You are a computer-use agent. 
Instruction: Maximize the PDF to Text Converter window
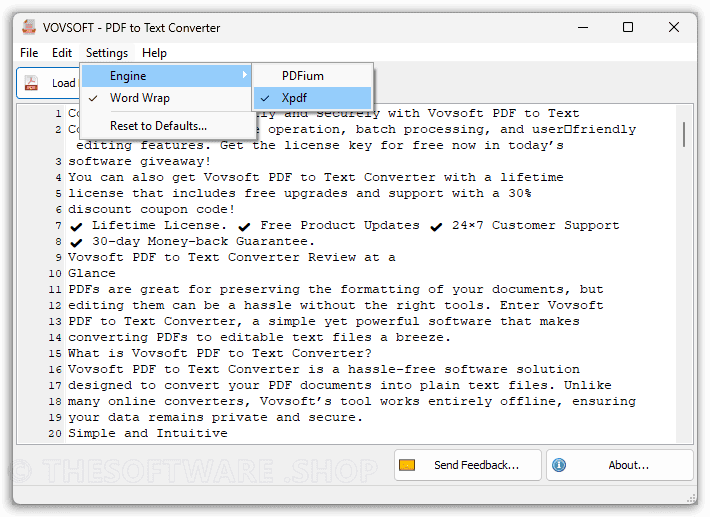[x=628, y=28]
